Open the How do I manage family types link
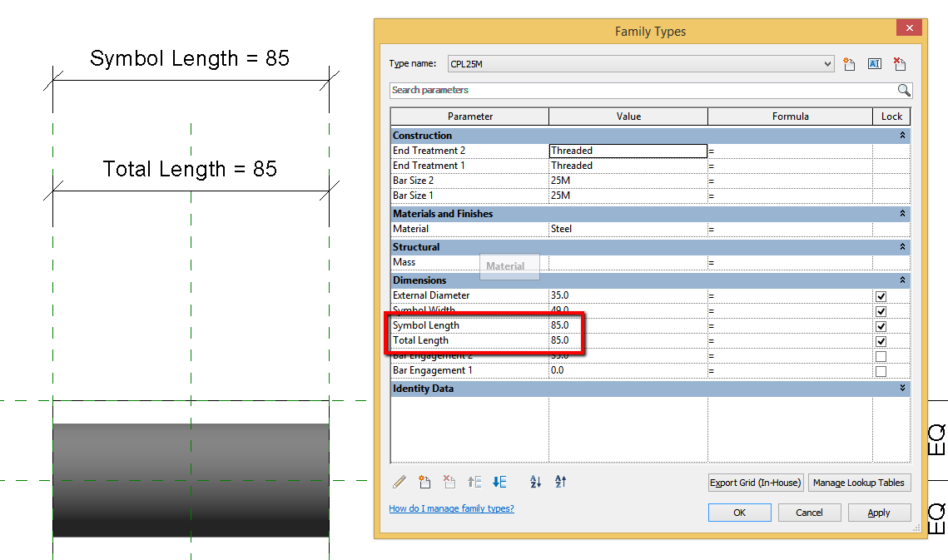The width and height of the screenshot is (948, 560). tap(451, 508)
